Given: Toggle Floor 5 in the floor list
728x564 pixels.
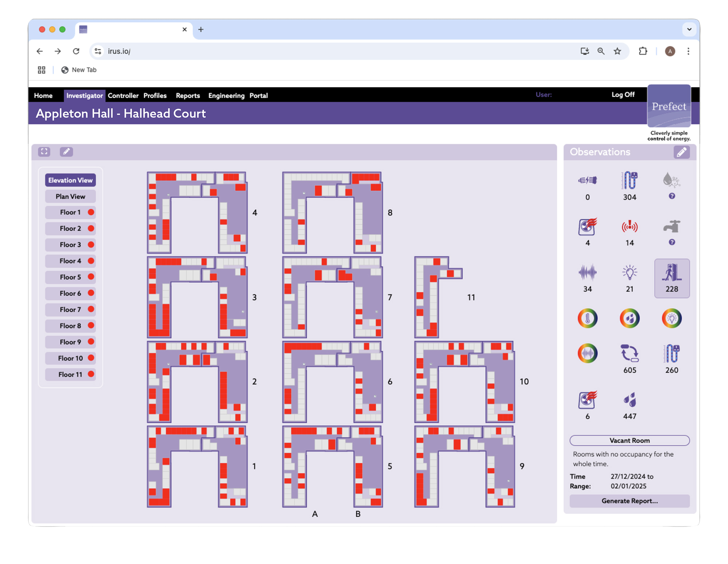Looking at the screenshot, I should click(70, 277).
